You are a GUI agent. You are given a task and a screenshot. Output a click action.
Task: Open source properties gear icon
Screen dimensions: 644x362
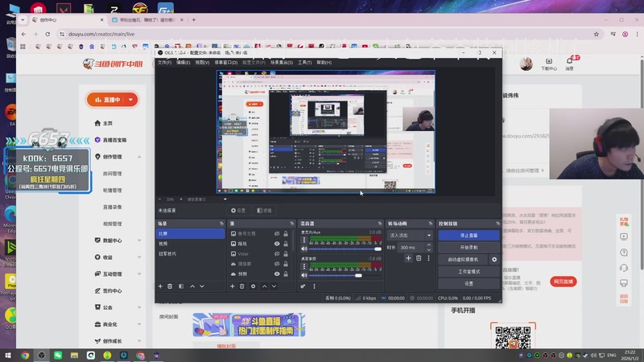[x=253, y=286]
